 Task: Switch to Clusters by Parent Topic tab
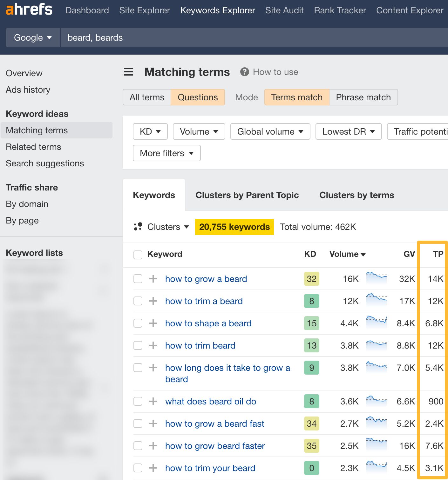[247, 195]
